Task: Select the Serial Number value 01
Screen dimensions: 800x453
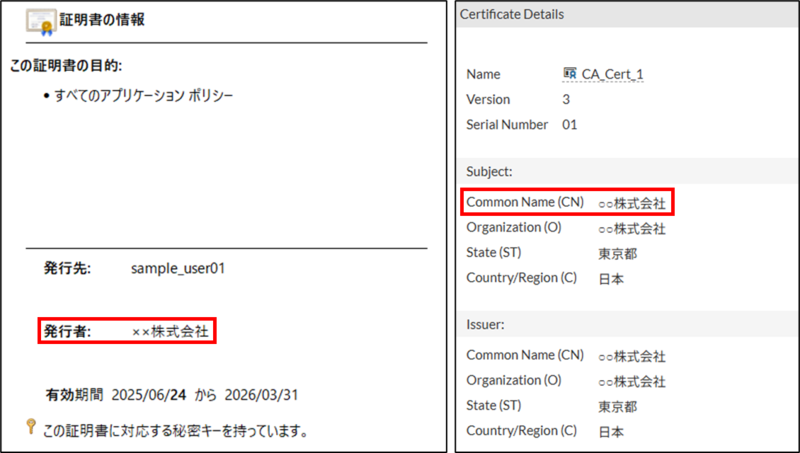Action: coord(569,125)
